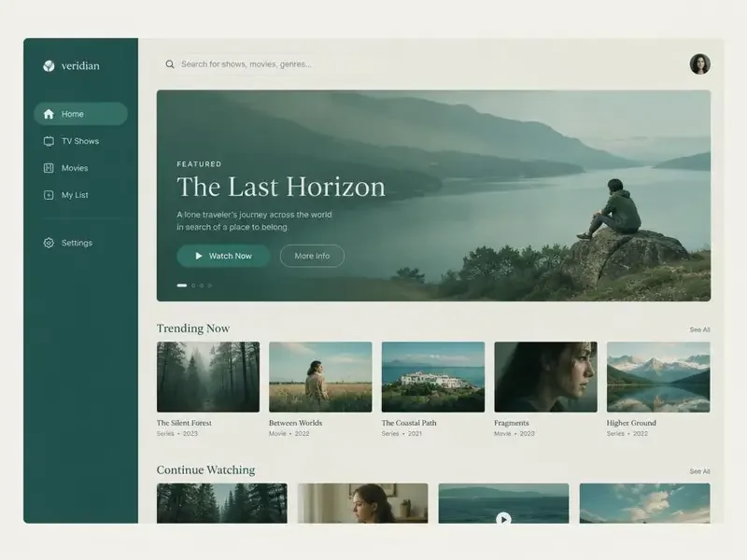The width and height of the screenshot is (747, 560).
Task: Select the second carousel dot indicator
Action: (193, 286)
